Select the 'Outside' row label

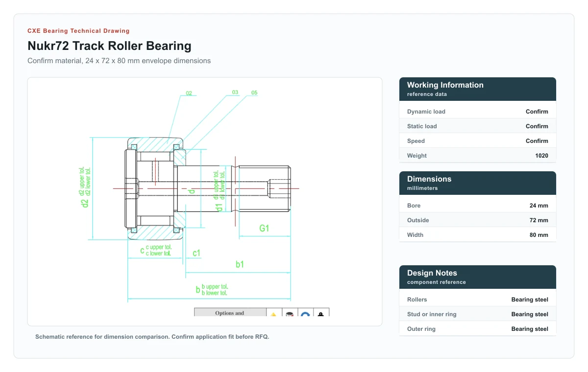click(418, 220)
